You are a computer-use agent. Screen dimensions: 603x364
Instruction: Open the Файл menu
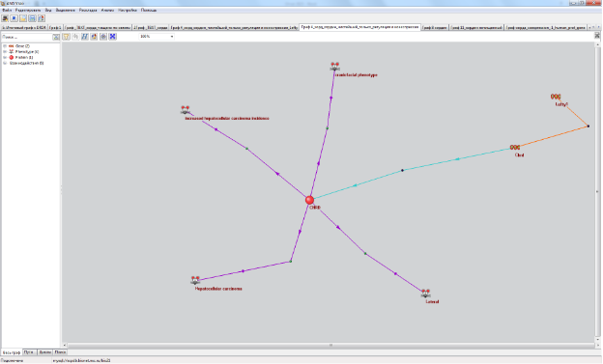[x=7, y=10]
